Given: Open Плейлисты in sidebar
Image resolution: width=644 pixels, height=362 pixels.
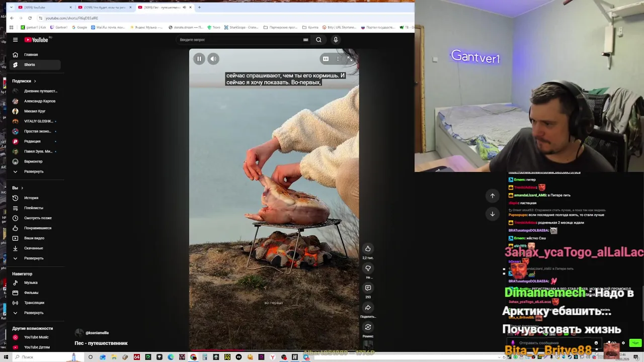Looking at the screenshot, I should point(35,208).
